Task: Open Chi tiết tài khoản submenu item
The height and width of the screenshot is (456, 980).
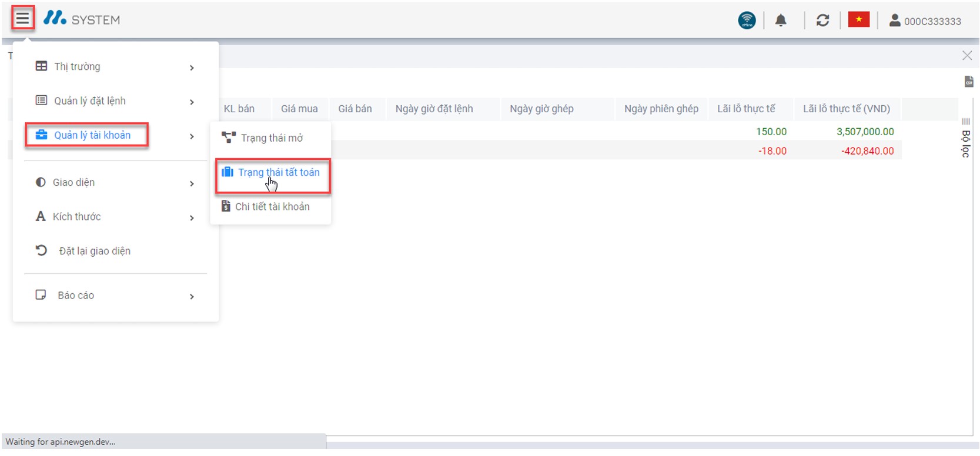Action: coord(272,207)
